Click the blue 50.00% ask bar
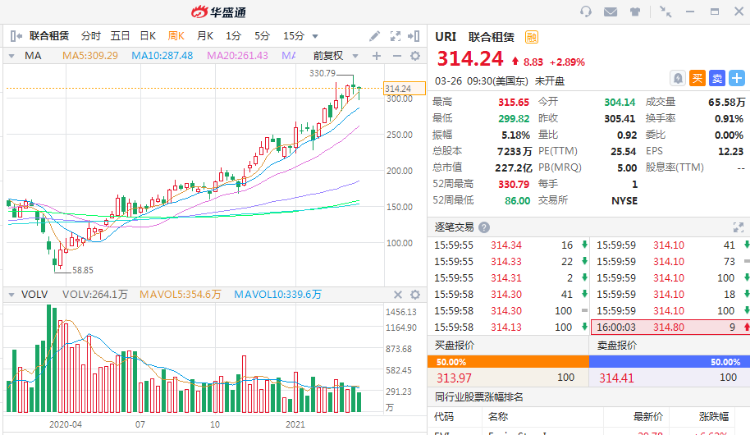This screenshot has height=435, width=750. click(x=669, y=362)
